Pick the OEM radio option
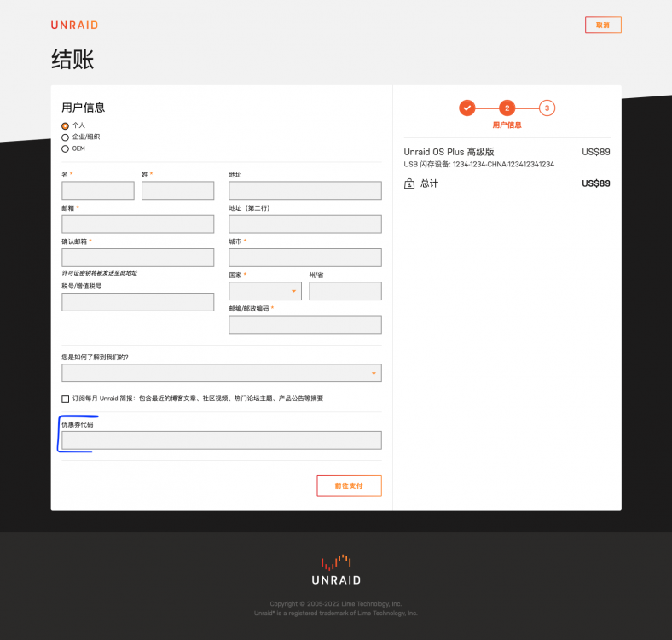 coord(65,148)
